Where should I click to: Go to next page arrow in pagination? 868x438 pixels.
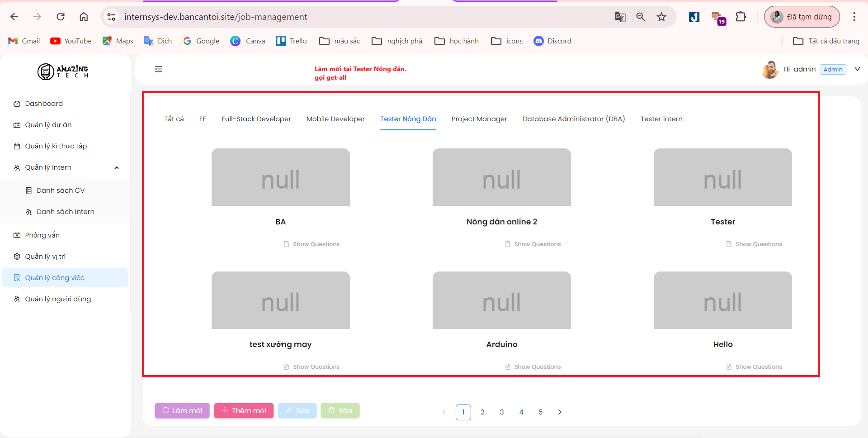click(x=560, y=412)
